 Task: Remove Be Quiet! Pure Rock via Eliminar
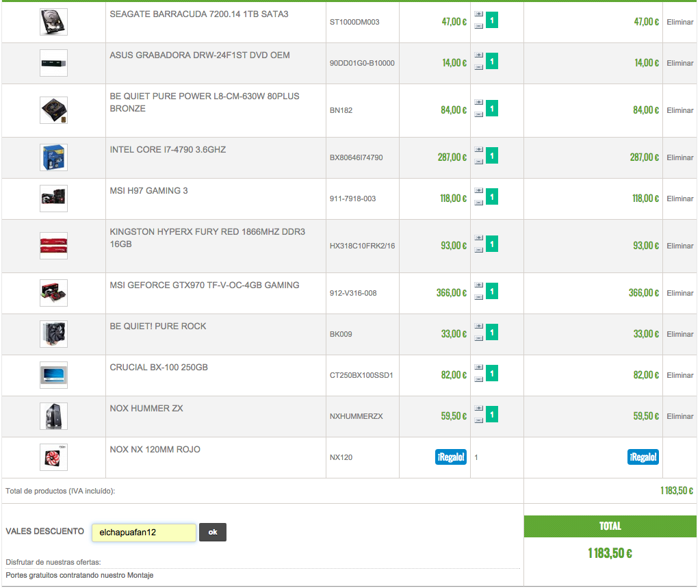point(680,335)
